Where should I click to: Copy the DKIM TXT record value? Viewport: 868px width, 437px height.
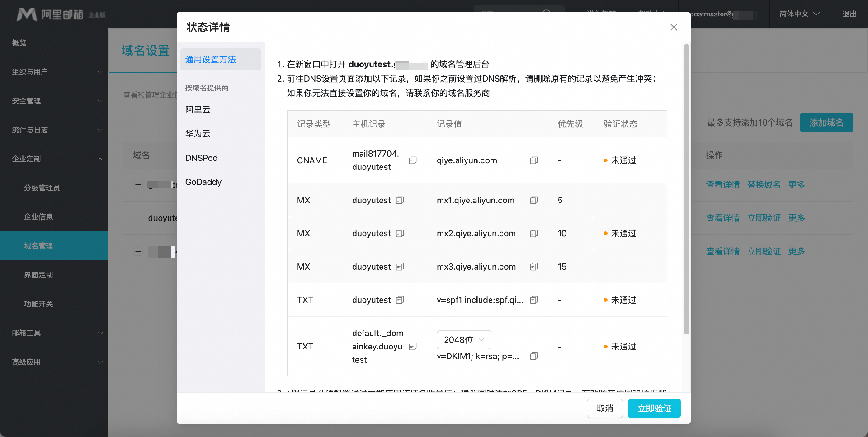pos(533,356)
